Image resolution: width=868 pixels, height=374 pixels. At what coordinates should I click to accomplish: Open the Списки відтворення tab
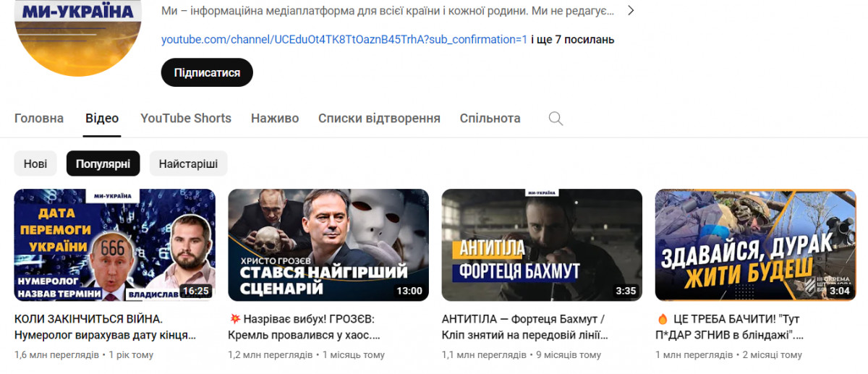click(379, 119)
